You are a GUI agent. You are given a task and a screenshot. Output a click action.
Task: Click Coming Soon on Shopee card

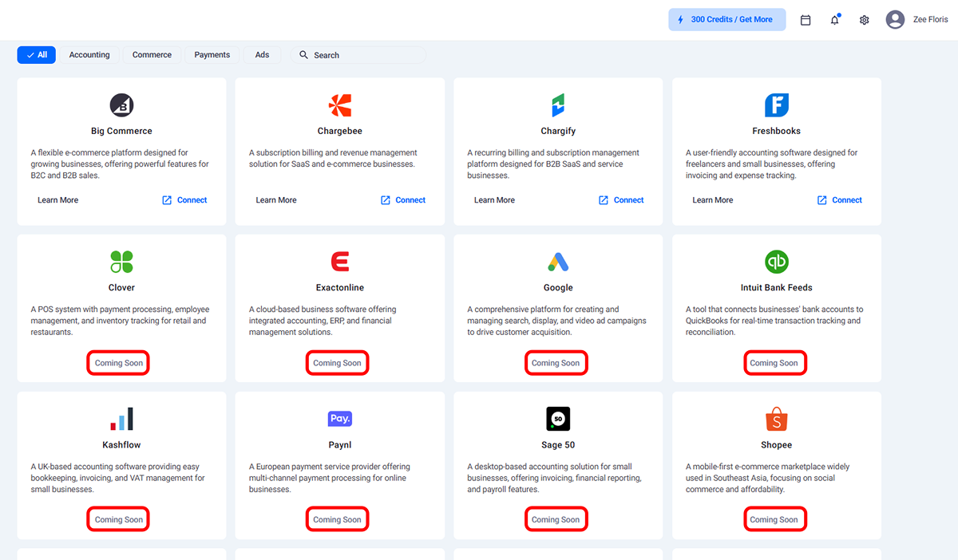(774, 519)
